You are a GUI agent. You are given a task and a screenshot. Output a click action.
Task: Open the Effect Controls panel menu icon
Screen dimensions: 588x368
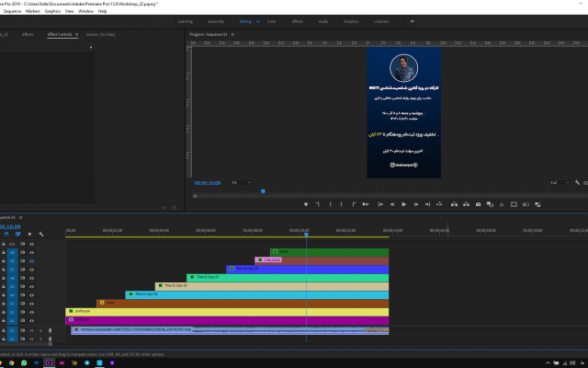coord(77,34)
